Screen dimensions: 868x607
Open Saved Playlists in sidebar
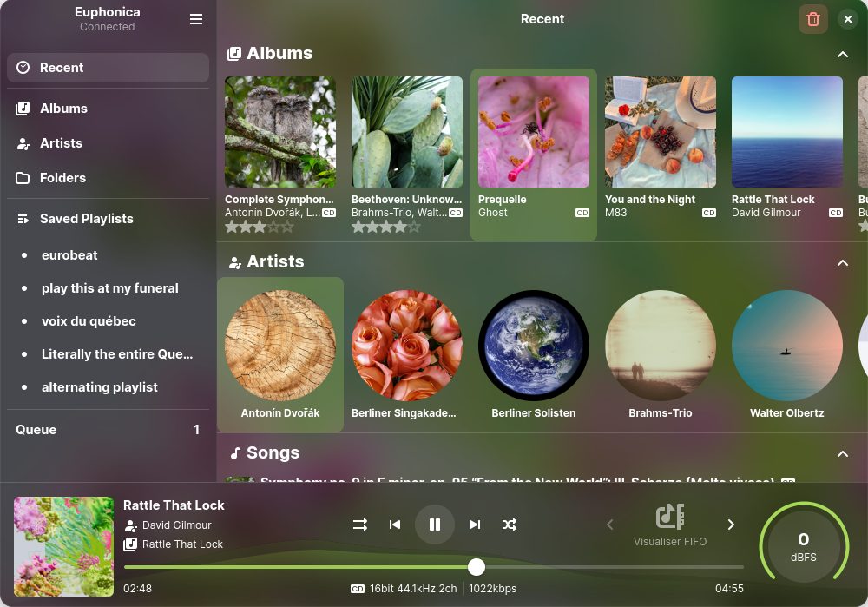click(x=108, y=219)
